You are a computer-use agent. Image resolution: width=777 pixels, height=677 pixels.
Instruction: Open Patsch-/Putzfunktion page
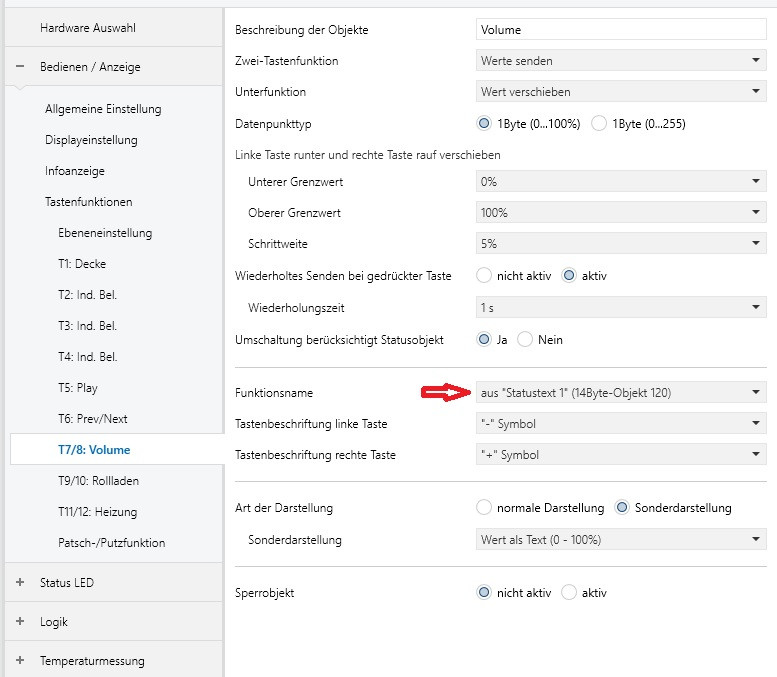(111, 543)
